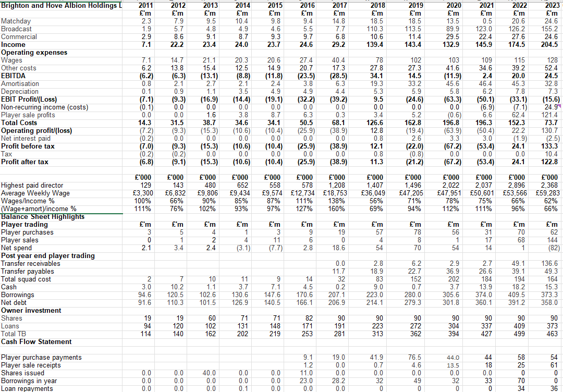
Task: Select 2023 Transfer receivables 136.6
Action: 550,263
